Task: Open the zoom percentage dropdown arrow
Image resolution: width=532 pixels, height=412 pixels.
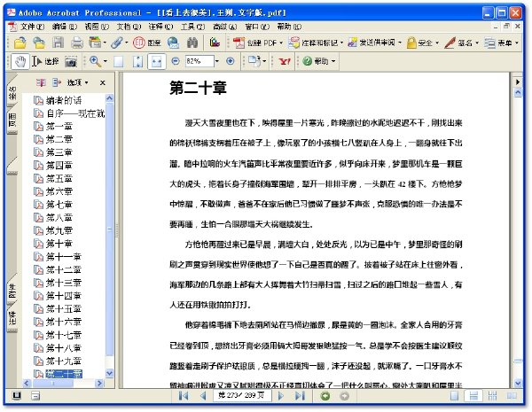Action: click(x=217, y=61)
